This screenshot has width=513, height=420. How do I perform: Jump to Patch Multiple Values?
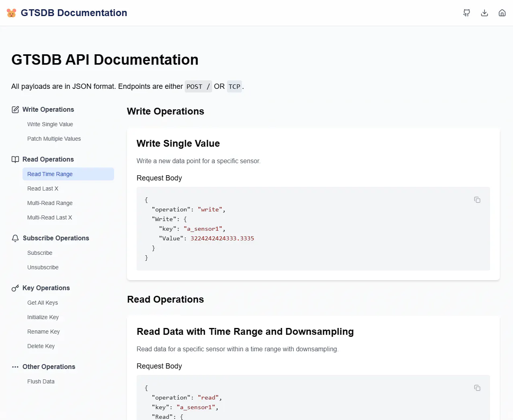(54, 139)
